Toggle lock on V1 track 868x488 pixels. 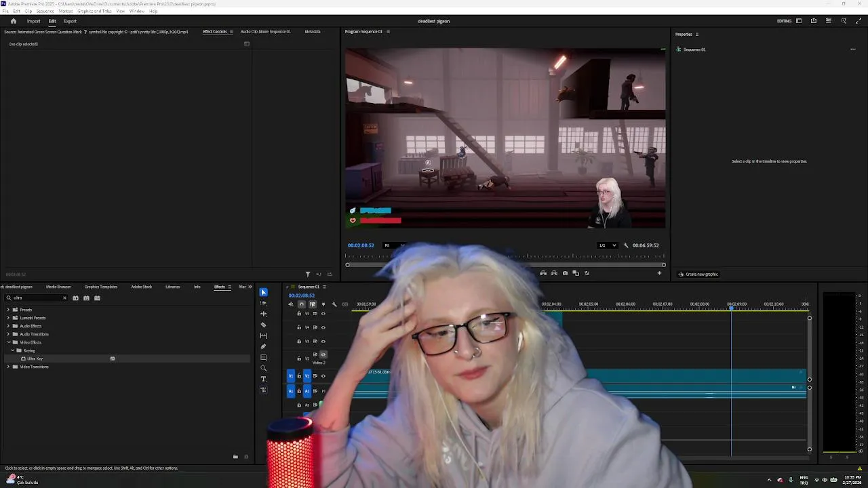[x=299, y=375]
